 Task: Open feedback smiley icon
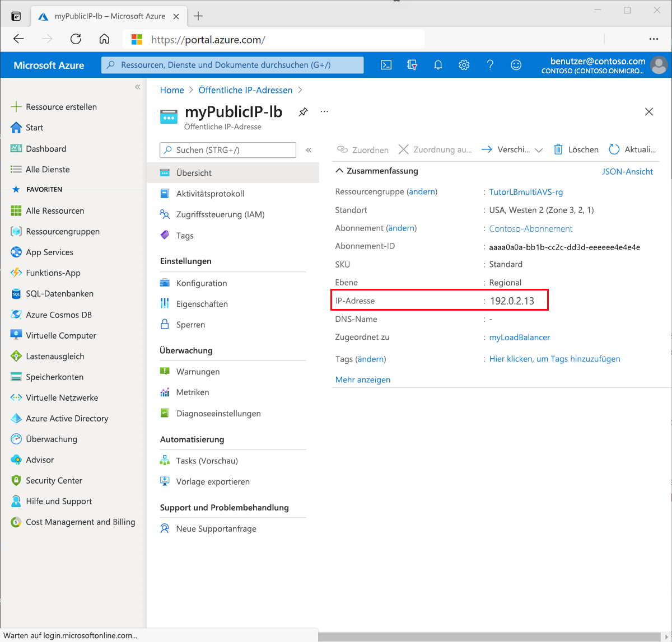click(x=516, y=65)
